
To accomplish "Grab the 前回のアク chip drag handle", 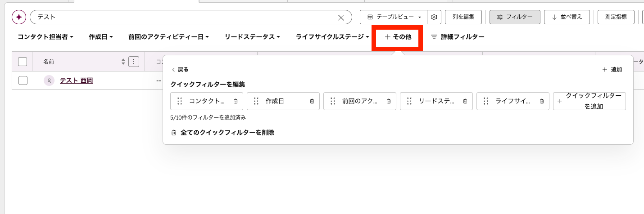I will coord(333,101).
